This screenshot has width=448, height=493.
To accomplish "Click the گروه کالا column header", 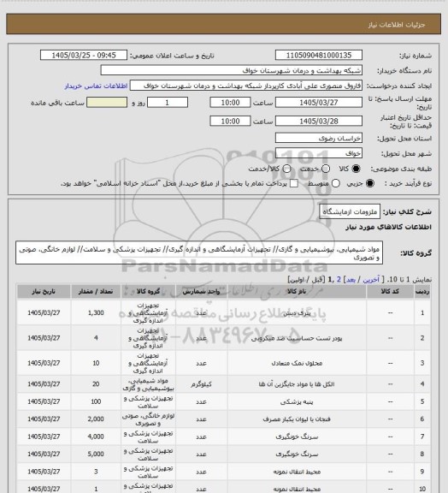I will 148,292.
